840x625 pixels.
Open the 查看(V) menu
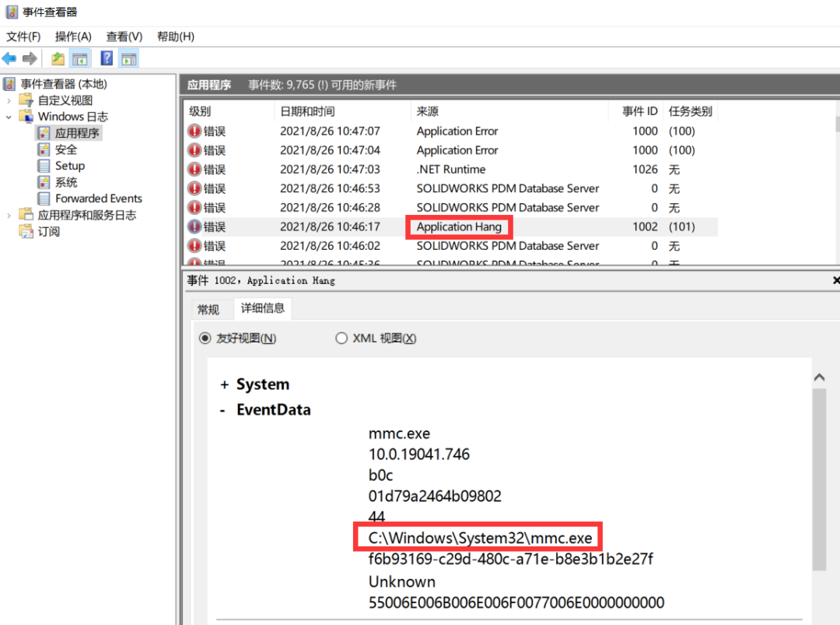coord(124,36)
